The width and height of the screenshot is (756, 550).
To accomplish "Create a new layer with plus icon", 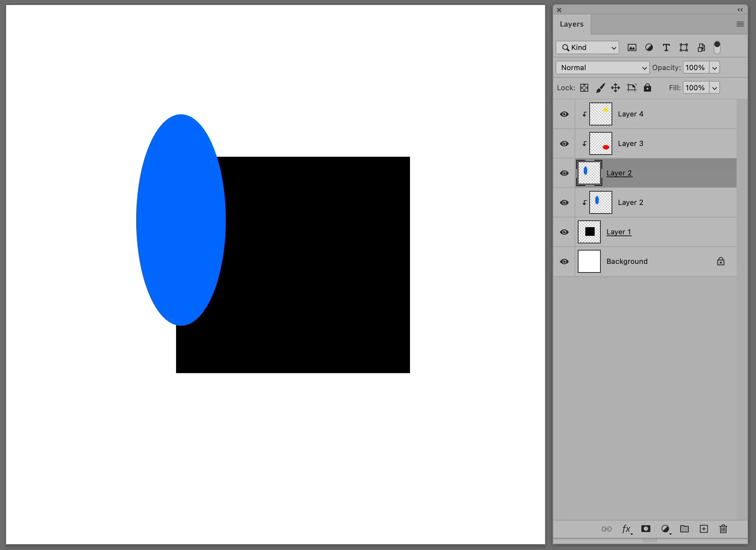I will 704,529.
